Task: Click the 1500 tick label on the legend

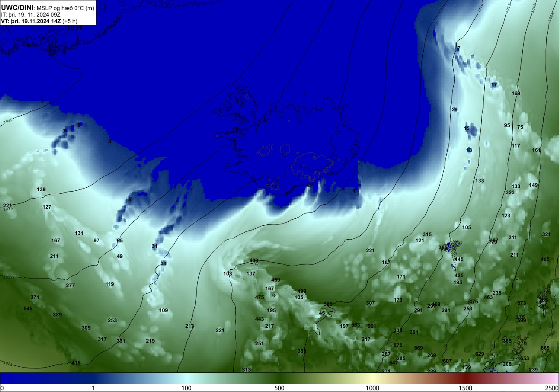Action: [x=465, y=388]
